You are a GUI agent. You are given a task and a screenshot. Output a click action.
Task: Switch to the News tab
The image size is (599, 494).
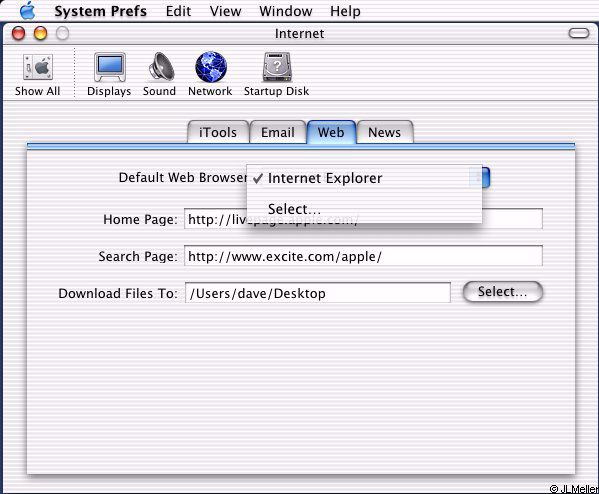tap(385, 132)
